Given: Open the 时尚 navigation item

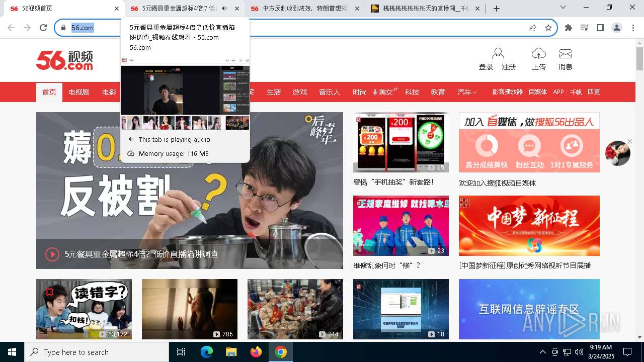Looking at the screenshot, I should (360, 92).
